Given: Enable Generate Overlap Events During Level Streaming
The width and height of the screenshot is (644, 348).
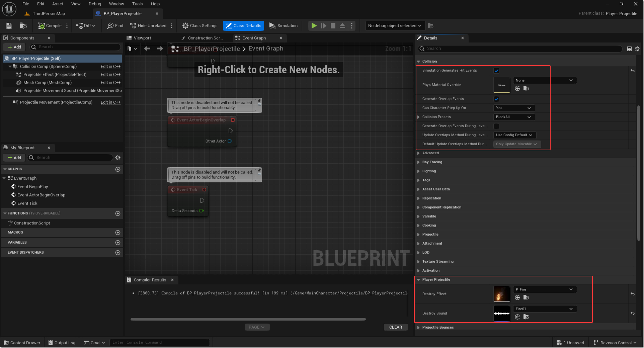Looking at the screenshot, I should (496, 126).
